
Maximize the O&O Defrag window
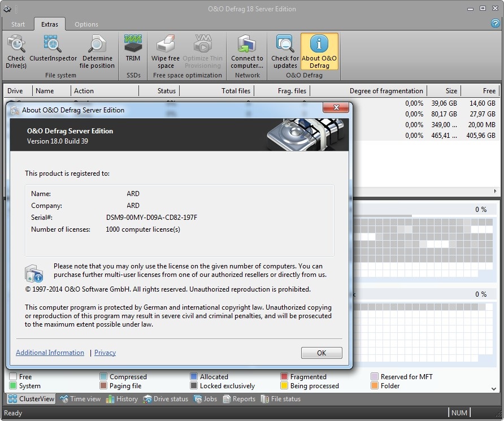pyautogui.click(x=483, y=8)
